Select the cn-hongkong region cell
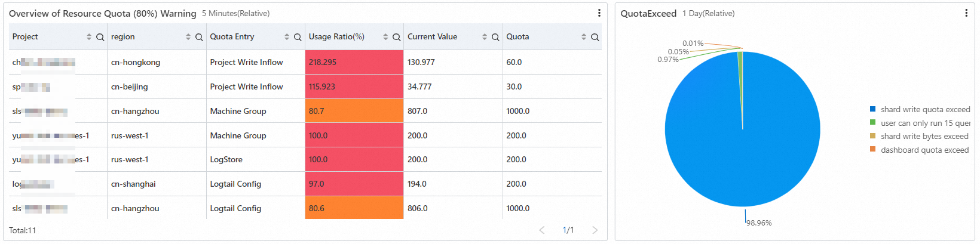Viewport: 980px width, 244px height. 136,62
